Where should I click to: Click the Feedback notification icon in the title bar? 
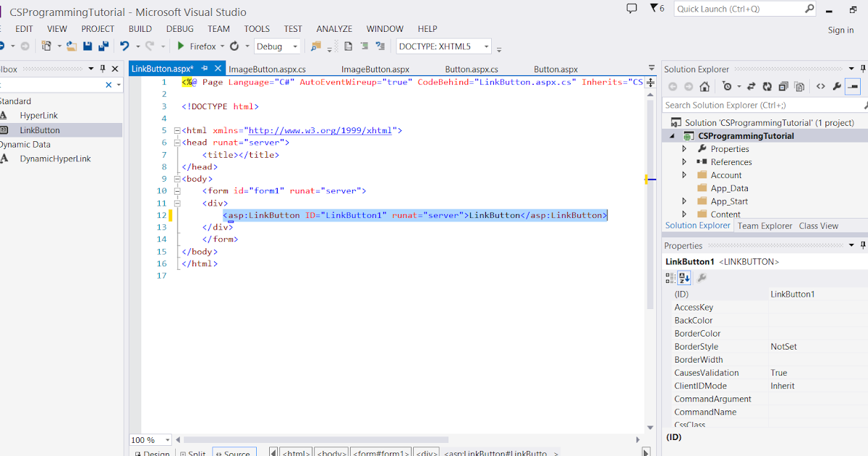[x=631, y=8]
